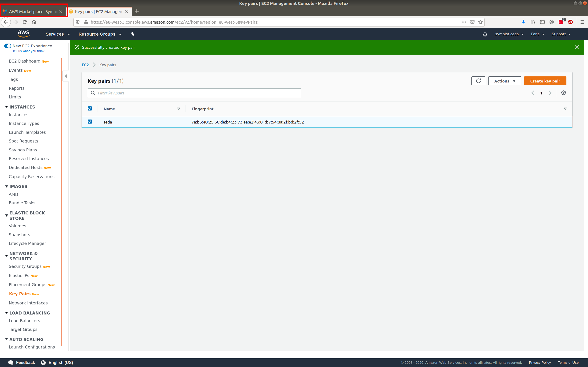This screenshot has width=588, height=367.
Task: Dismiss the success banner with the X
Action: point(577,47)
